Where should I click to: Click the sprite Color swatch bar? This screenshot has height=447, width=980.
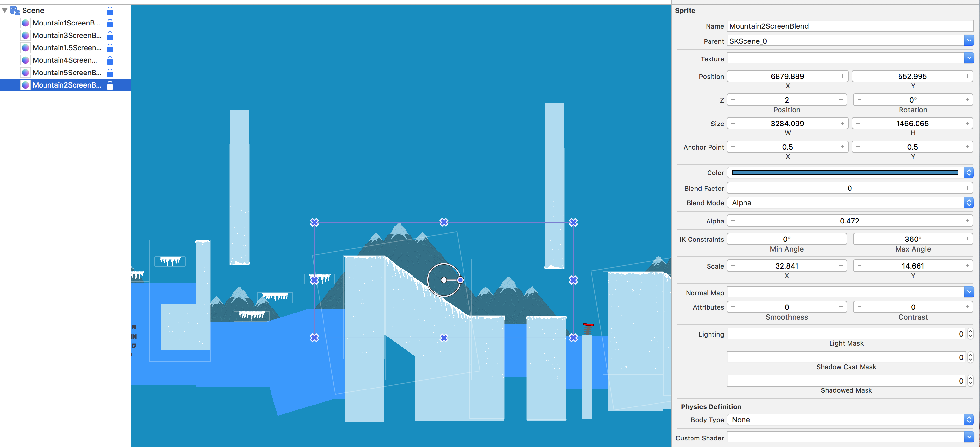pos(845,173)
